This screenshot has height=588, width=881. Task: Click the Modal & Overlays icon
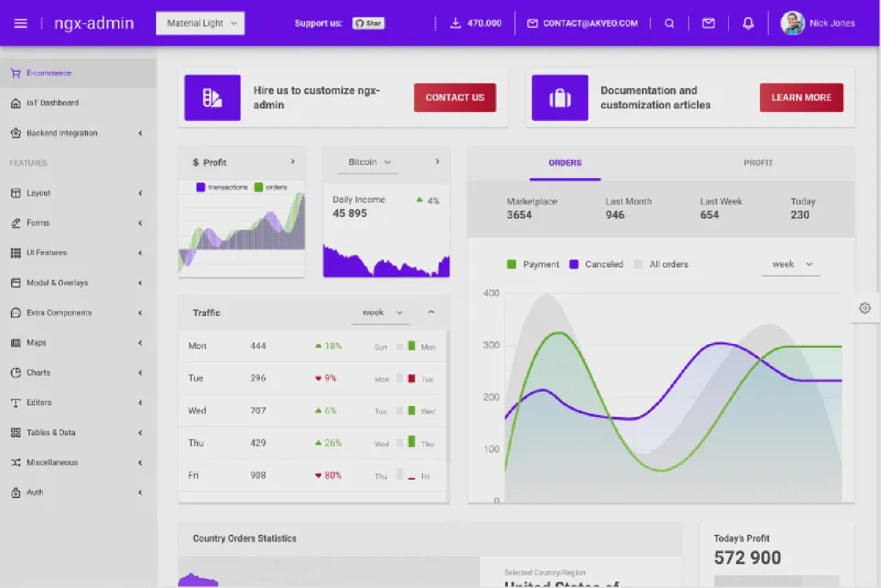click(16, 283)
